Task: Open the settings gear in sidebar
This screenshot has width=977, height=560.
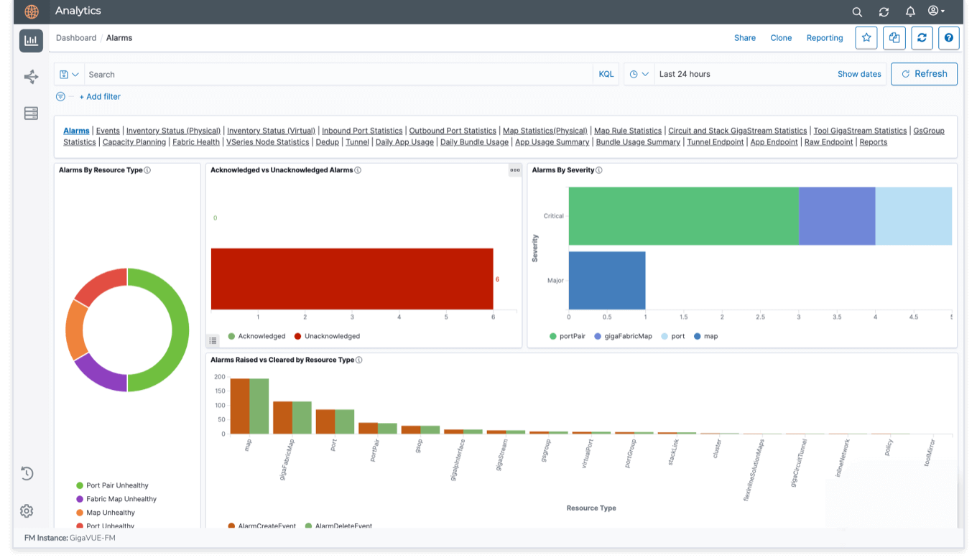Action: [x=27, y=510]
